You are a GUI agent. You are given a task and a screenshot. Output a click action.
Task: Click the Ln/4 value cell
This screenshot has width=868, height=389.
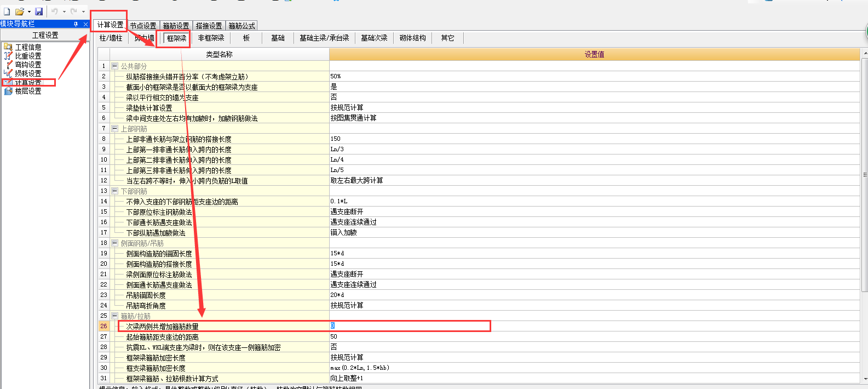[594, 159]
